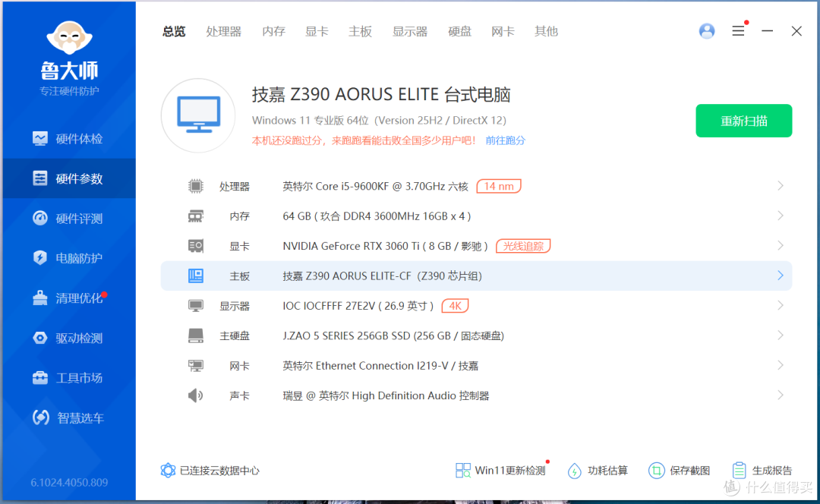This screenshot has width=820, height=504.
Task: Expand the 主板 row chevron
Action: [x=781, y=275]
